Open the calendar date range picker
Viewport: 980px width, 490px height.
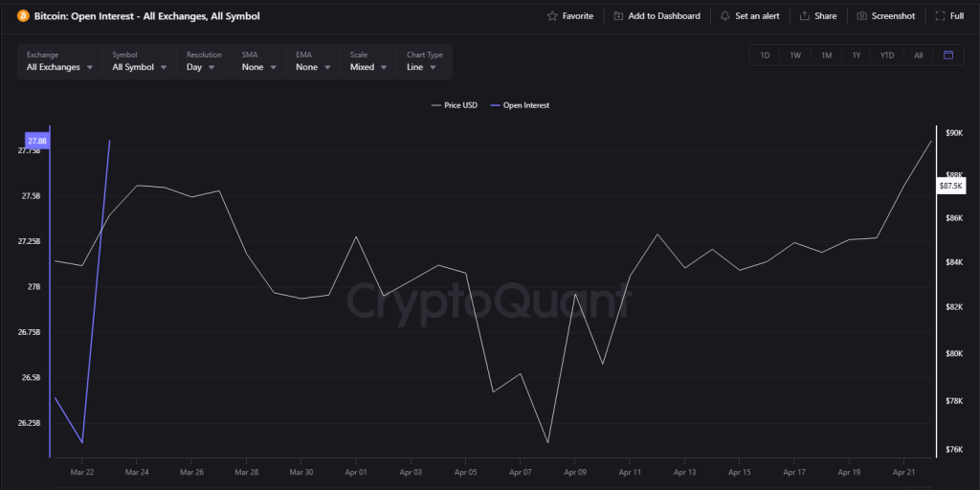tap(947, 56)
